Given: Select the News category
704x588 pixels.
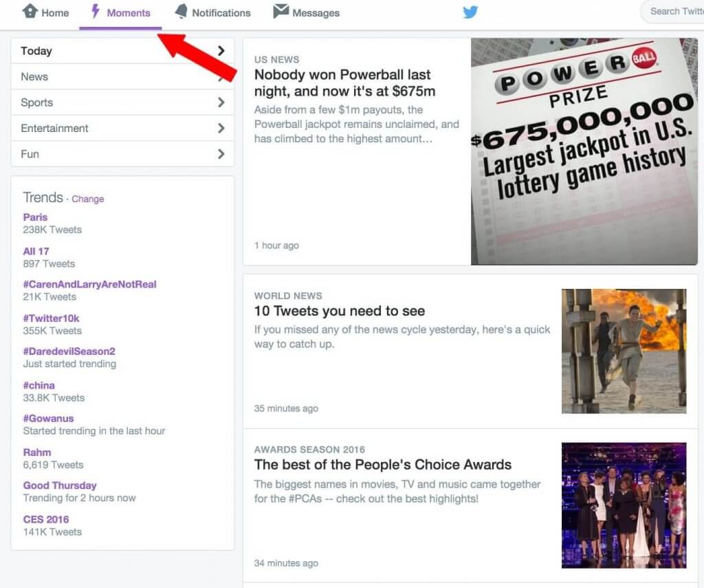Looking at the screenshot, I should tap(122, 77).
